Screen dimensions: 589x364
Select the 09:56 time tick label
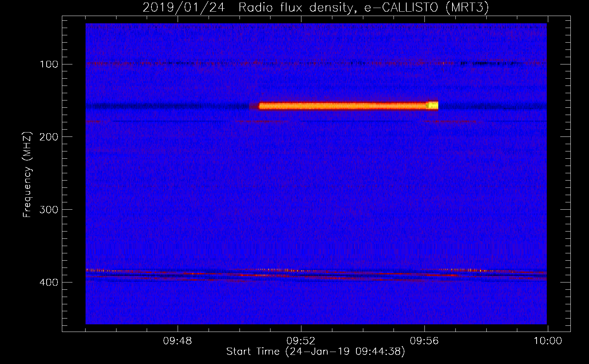pyautogui.click(x=424, y=341)
